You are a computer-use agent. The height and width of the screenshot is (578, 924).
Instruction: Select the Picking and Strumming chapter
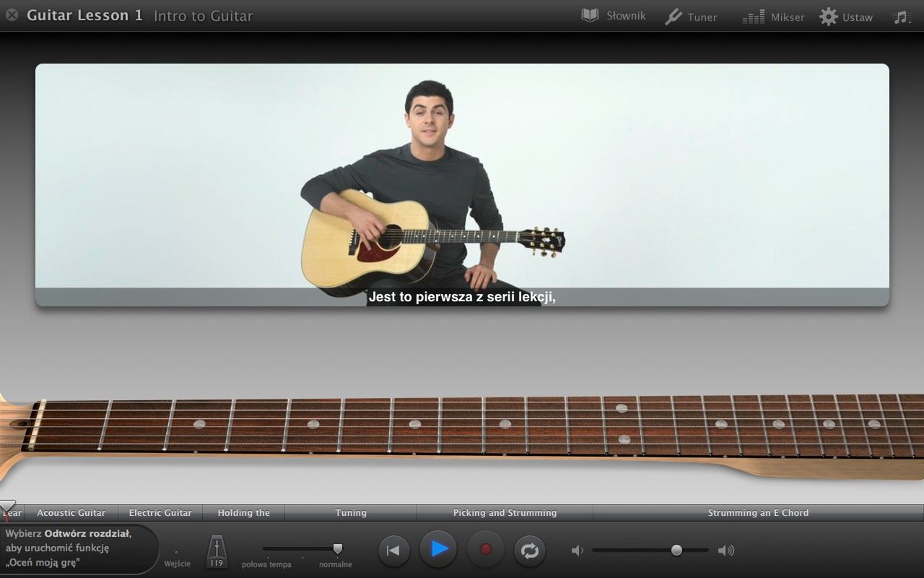pos(505,513)
